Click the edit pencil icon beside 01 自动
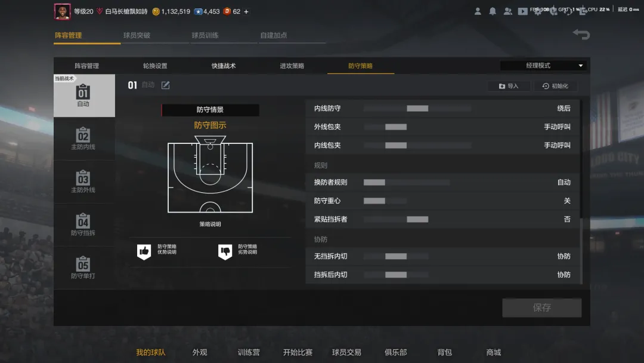Screen dimensions: 644x363 pyautogui.click(x=166, y=85)
